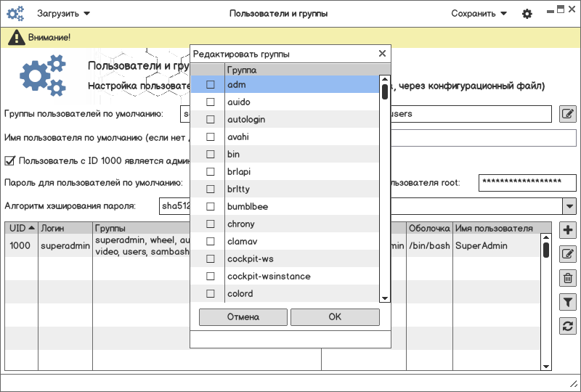Click the delete user trash icon
Image resolution: width=581 pixels, height=392 pixels.
click(x=569, y=277)
